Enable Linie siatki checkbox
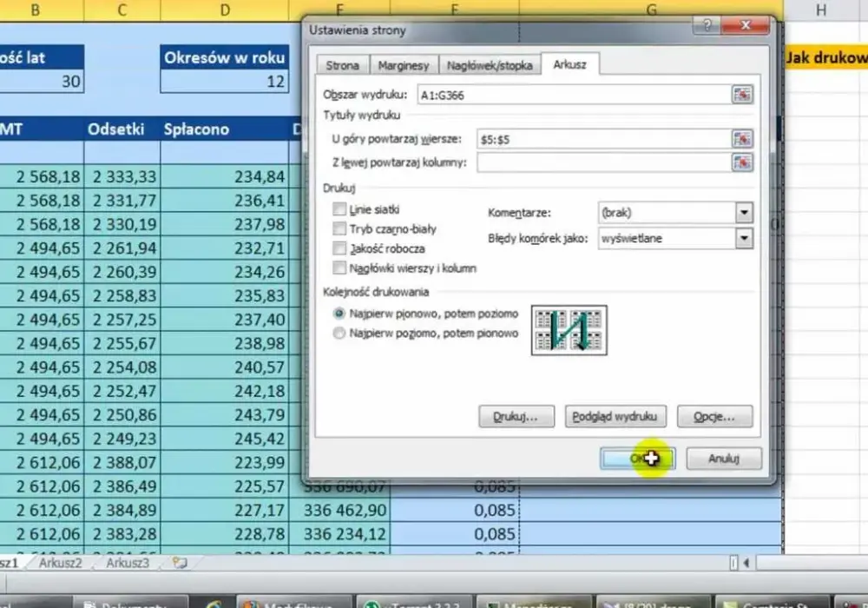 click(x=339, y=209)
